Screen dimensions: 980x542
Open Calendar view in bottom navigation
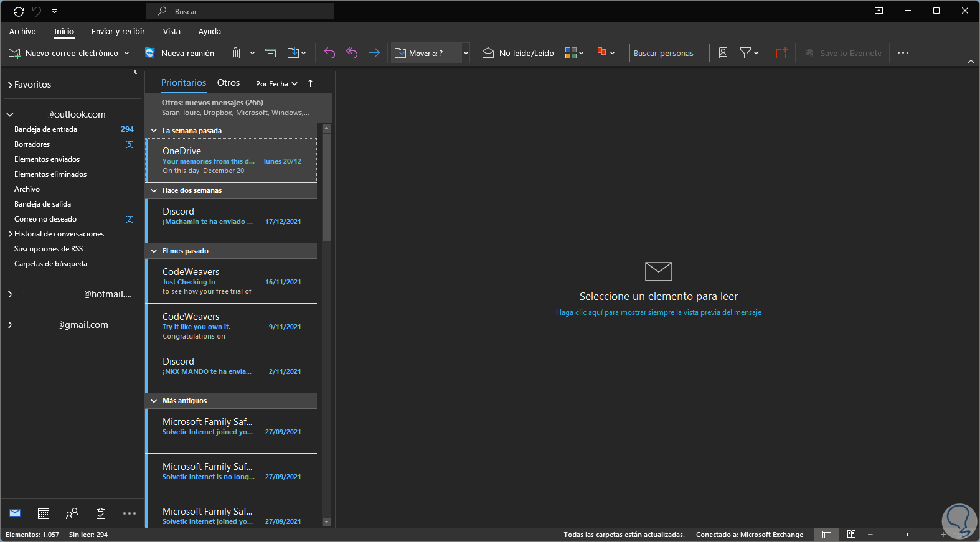coord(44,513)
